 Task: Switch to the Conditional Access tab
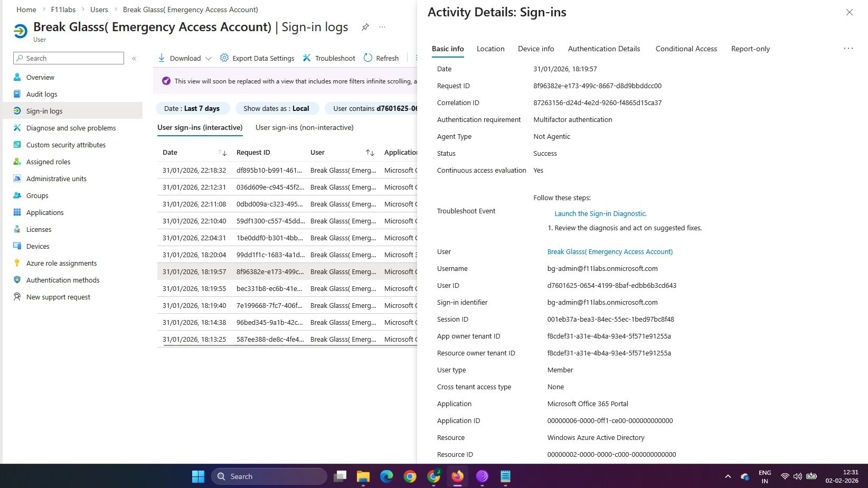[x=686, y=49]
